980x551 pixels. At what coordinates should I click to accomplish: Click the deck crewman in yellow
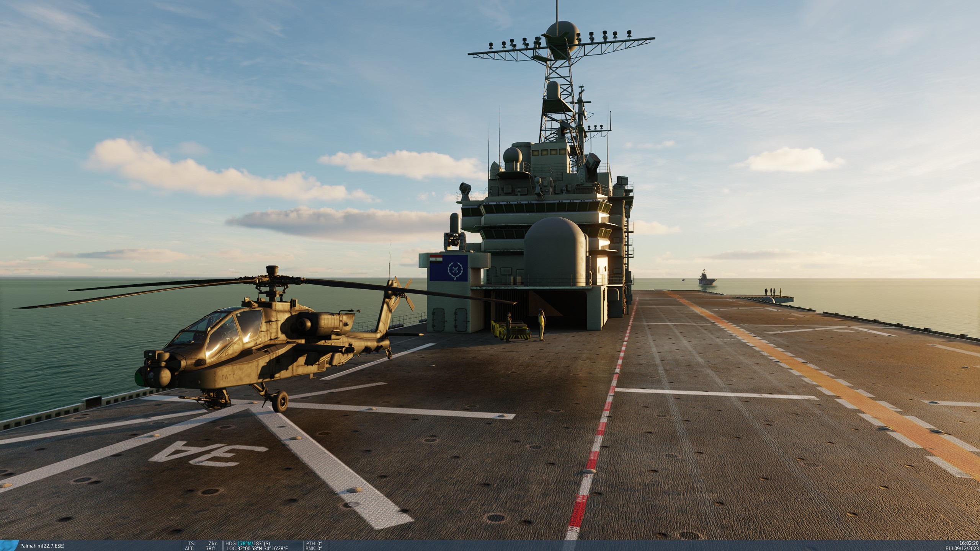pos(541,324)
